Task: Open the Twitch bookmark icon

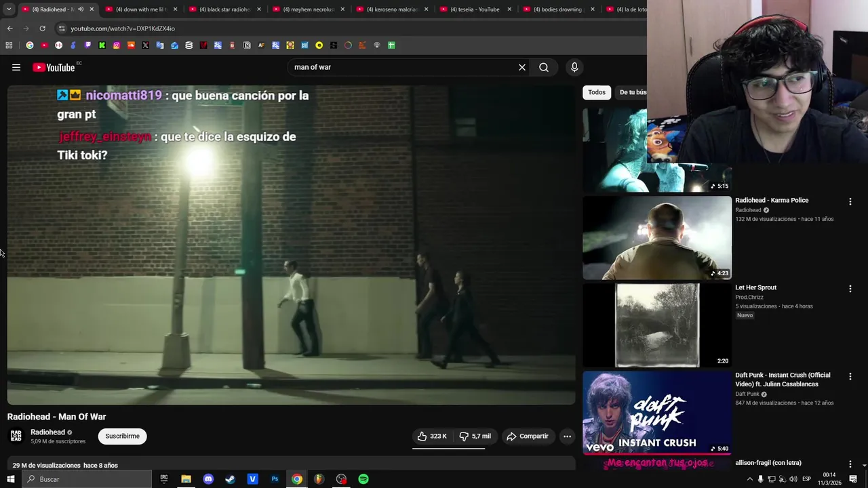Action: (87, 45)
